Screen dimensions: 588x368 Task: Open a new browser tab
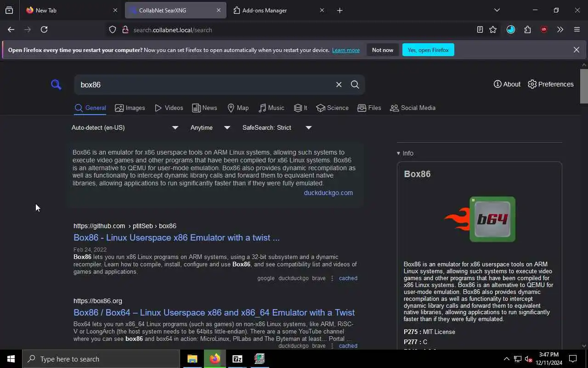(339, 10)
